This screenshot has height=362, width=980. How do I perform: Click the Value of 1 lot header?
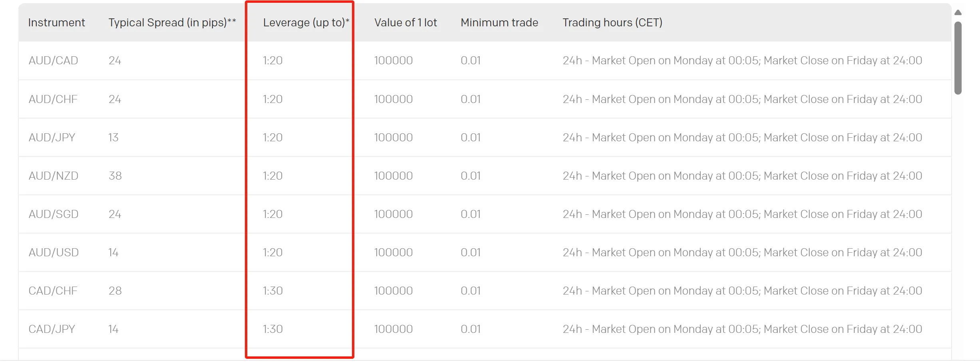click(406, 22)
